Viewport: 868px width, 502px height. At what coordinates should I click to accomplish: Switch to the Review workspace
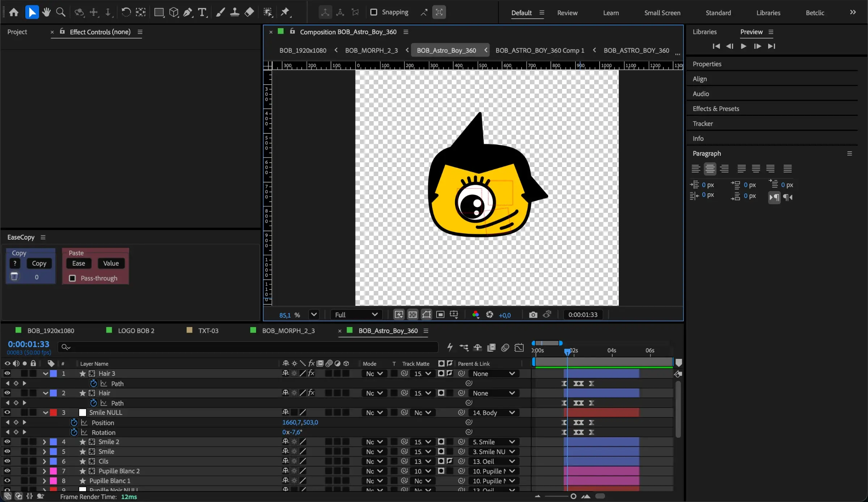(x=567, y=13)
